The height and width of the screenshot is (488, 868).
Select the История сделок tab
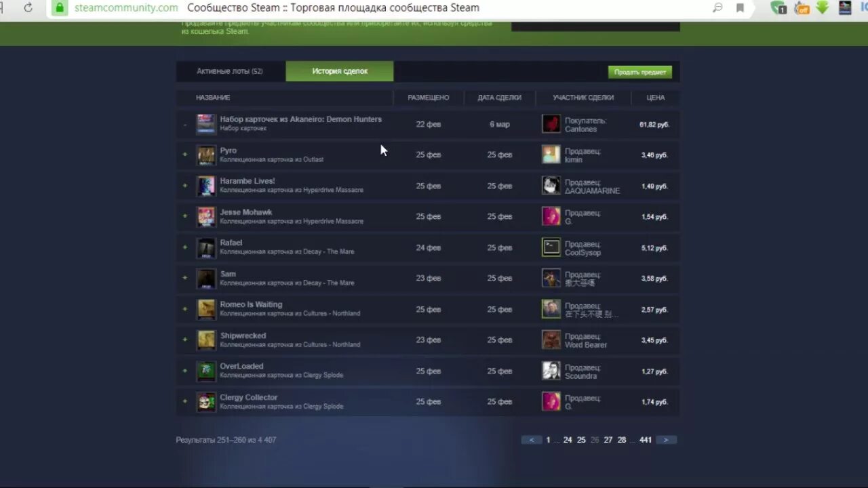click(340, 71)
